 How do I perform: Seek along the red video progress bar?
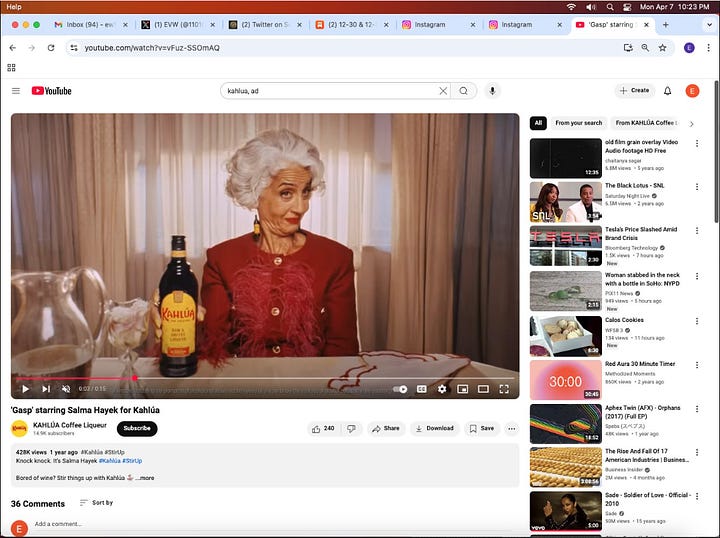click(x=267, y=378)
